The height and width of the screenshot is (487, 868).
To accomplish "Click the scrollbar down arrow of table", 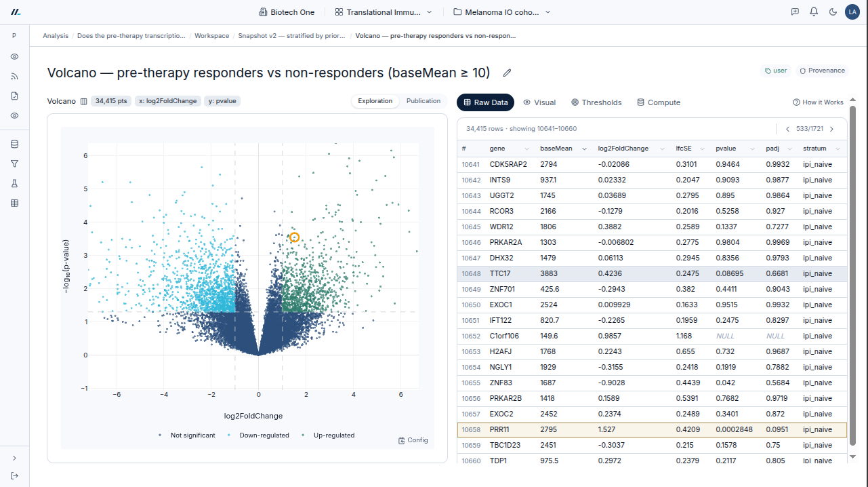I will (852, 456).
